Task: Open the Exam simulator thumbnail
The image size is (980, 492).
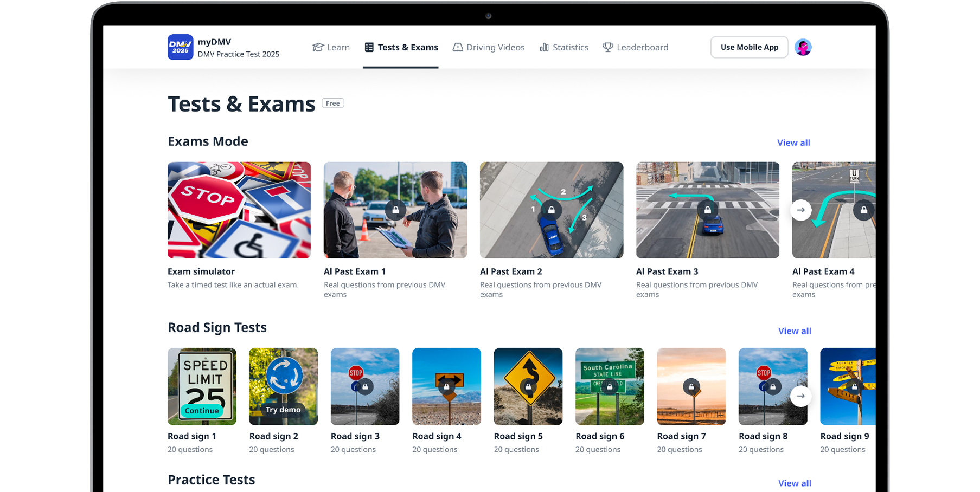Action: coord(239,210)
